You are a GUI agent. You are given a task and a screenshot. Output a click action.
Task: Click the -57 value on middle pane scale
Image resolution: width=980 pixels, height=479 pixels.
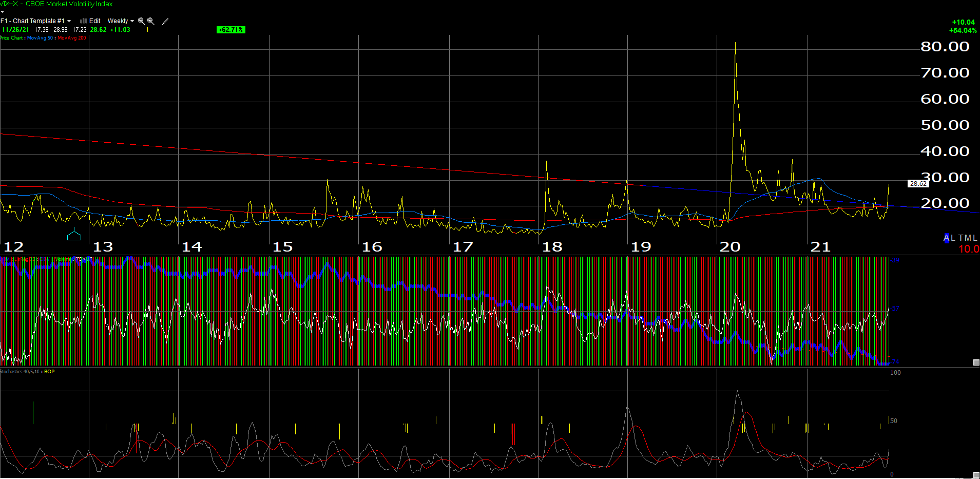click(895, 309)
